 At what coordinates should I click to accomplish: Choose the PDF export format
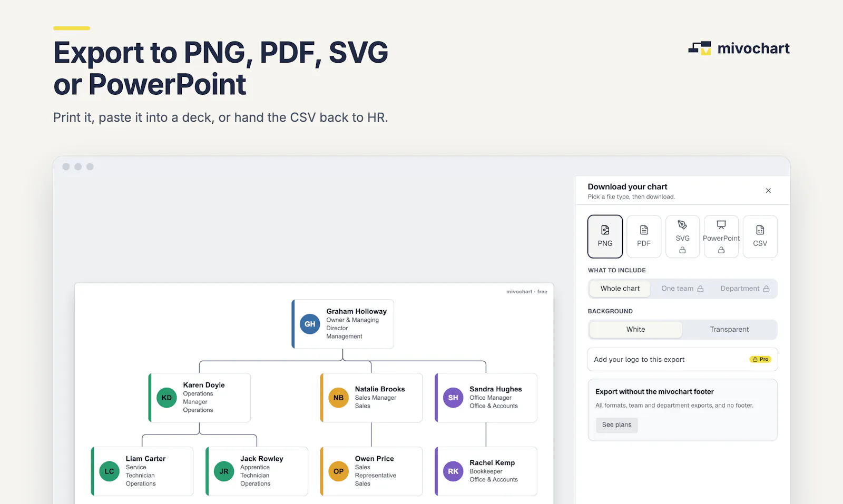click(x=644, y=236)
